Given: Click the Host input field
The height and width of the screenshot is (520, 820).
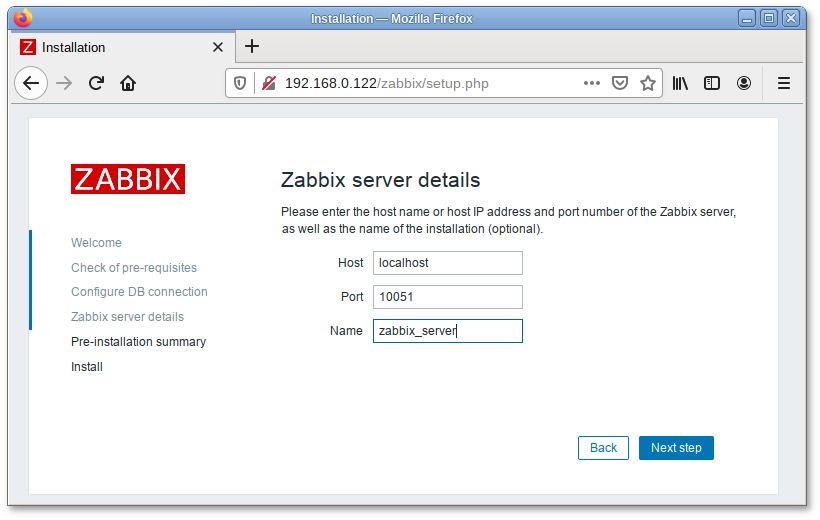Looking at the screenshot, I should coord(448,263).
